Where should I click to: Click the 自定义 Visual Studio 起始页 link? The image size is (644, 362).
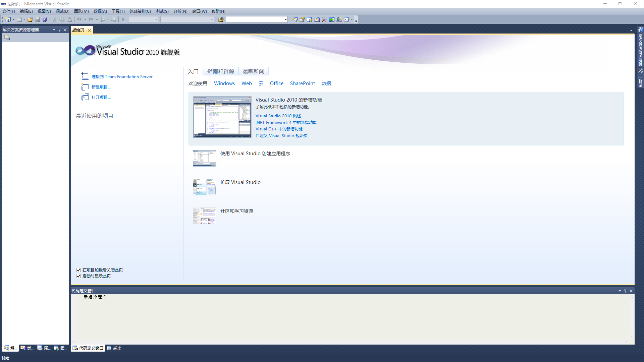coord(281,135)
